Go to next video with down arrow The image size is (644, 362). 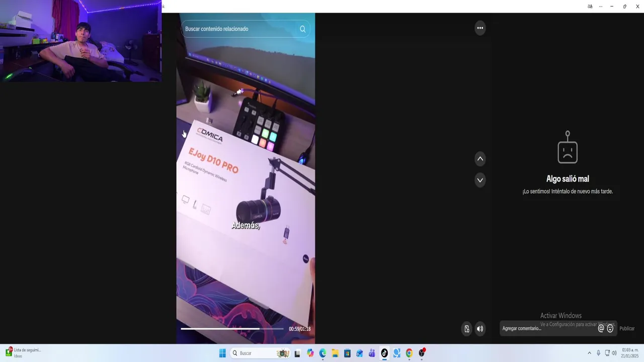(480, 180)
